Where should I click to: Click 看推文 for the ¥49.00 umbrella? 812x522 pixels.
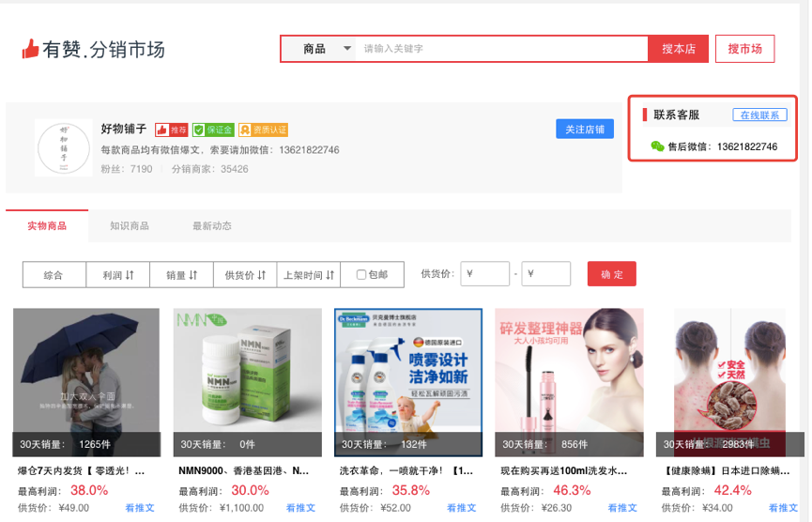click(x=140, y=508)
